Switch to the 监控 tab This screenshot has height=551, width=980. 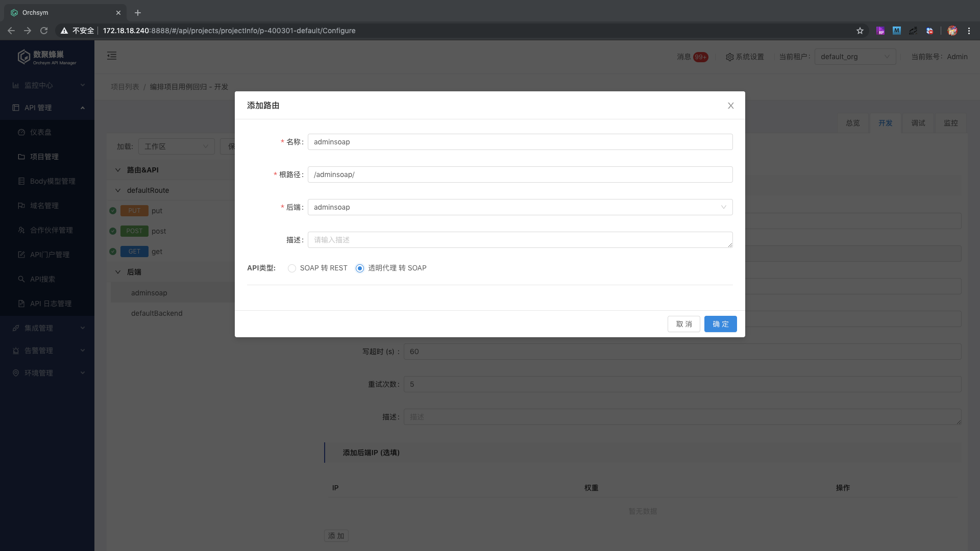click(x=950, y=123)
